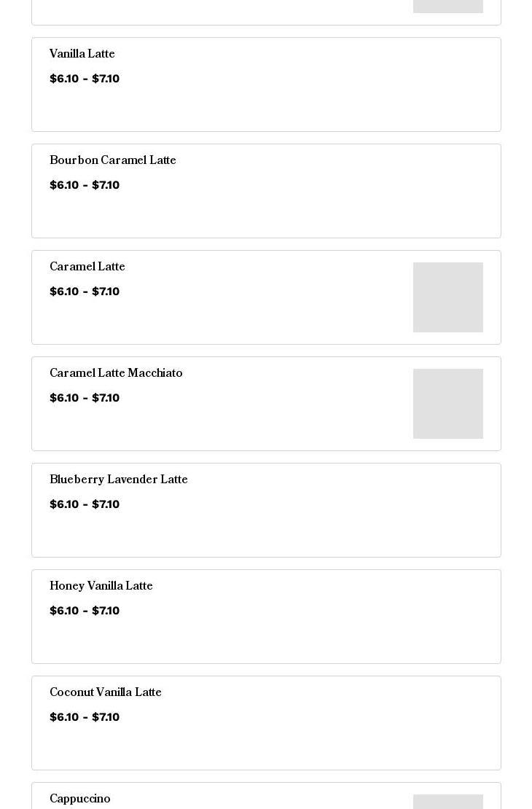Open the Vanilla Latte item
The image size is (532, 809).
pyautogui.click(x=266, y=85)
